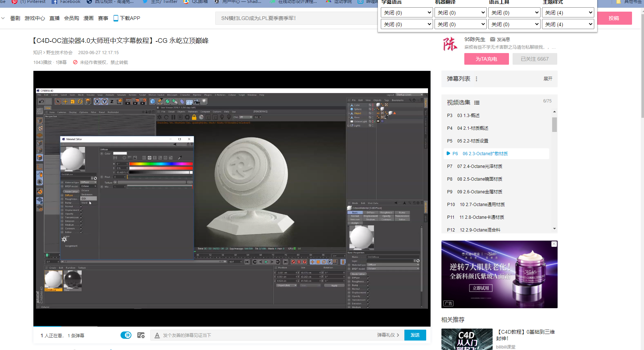The image size is (644, 350).
Task: Click the pink 投稿 button
Action: (x=614, y=18)
